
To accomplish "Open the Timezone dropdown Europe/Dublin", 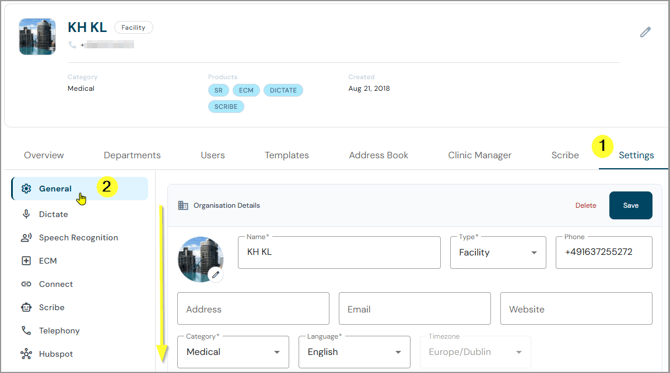I will click(x=476, y=352).
